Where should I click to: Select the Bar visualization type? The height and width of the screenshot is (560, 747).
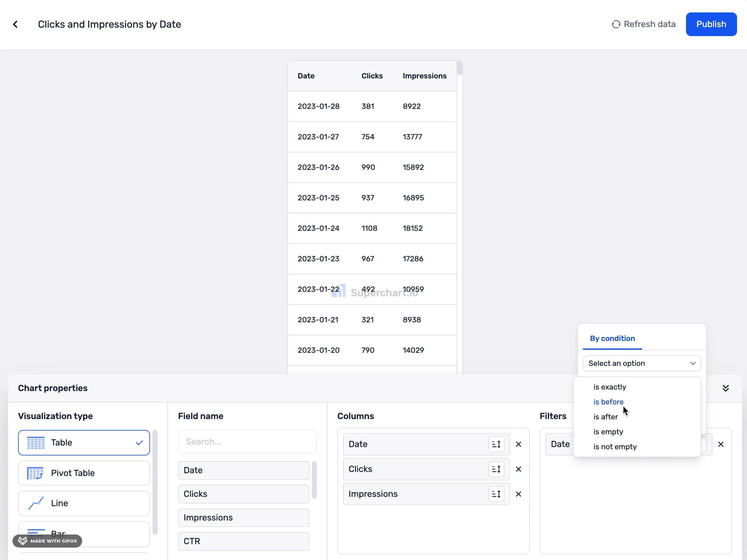tap(84, 534)
